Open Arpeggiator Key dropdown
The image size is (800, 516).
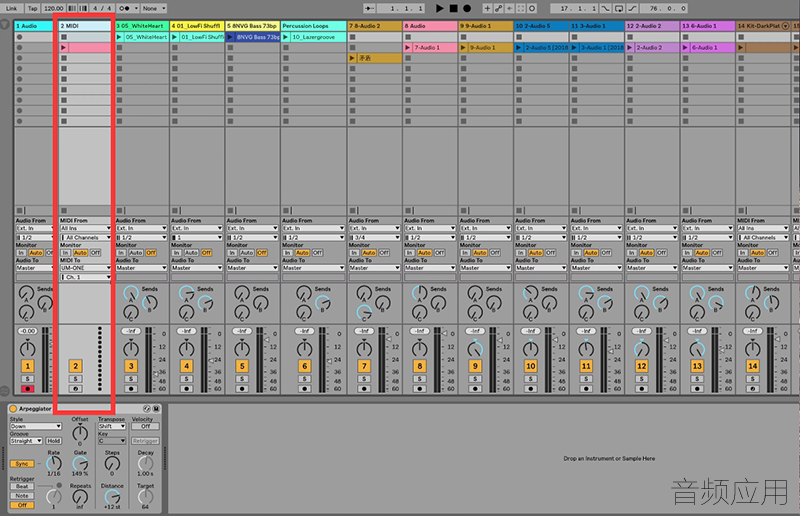[112, 441]
